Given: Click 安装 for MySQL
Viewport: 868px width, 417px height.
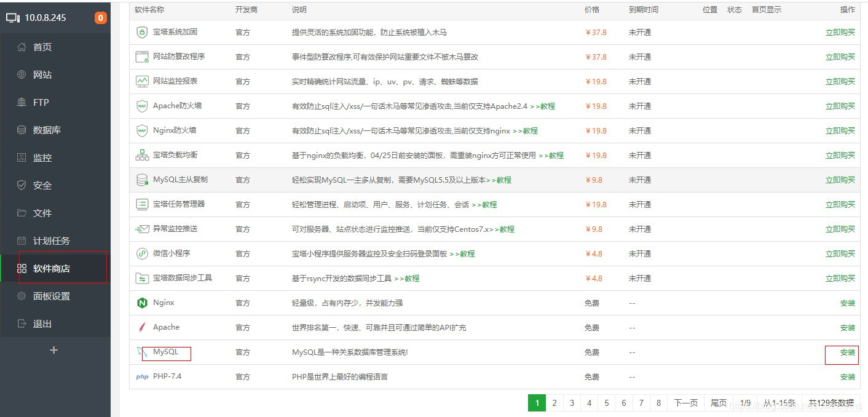Looking at the screenshot, I should [x=848, y=352].
